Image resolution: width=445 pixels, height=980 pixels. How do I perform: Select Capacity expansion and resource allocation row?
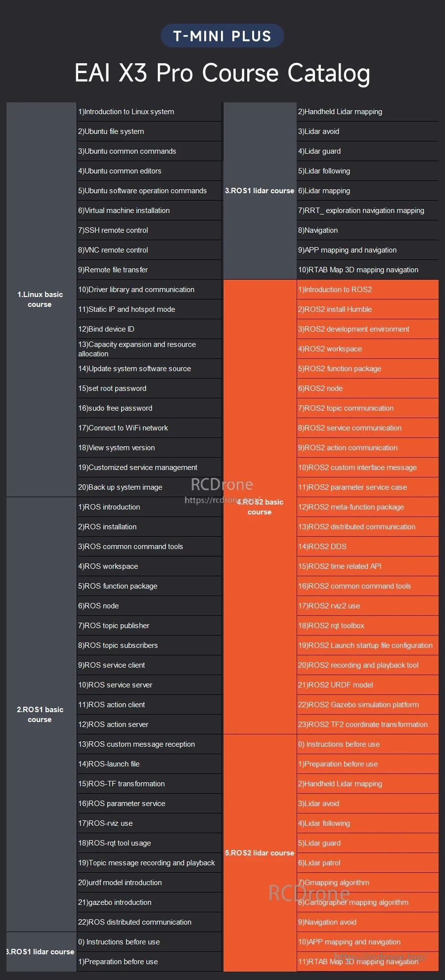(149, 349)
